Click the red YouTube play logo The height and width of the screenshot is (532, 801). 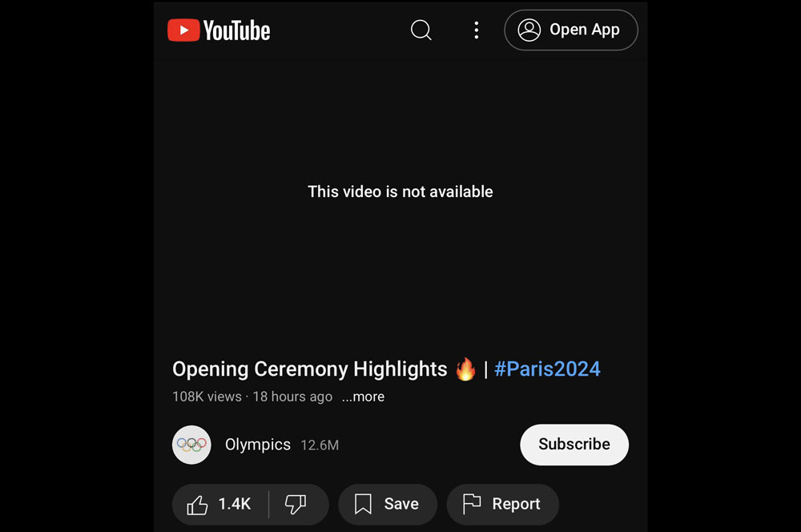pos(183,30)
